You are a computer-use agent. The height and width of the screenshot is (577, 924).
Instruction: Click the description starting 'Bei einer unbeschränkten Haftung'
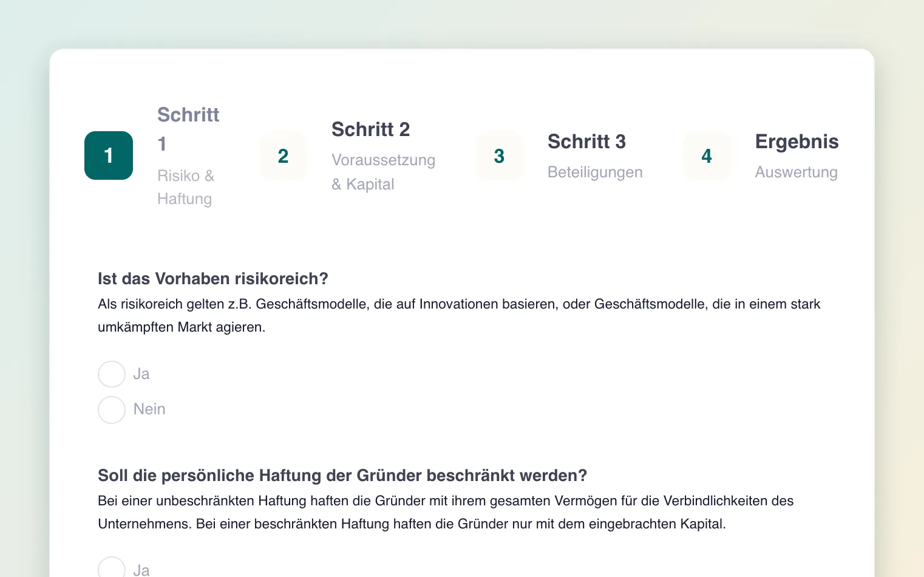(446, 513)
